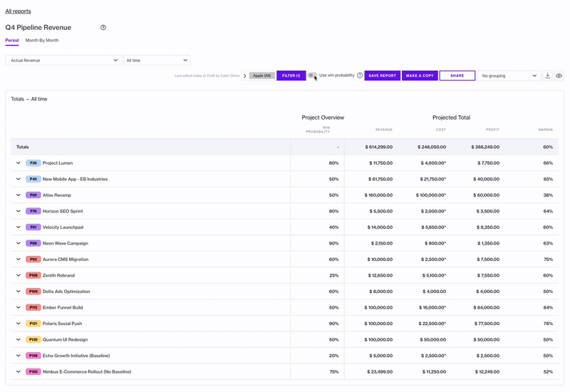Expand Echo Growth Initiative (Baseline) row
The width and height of the screenshot is (570, 392).
coord(19,356)
